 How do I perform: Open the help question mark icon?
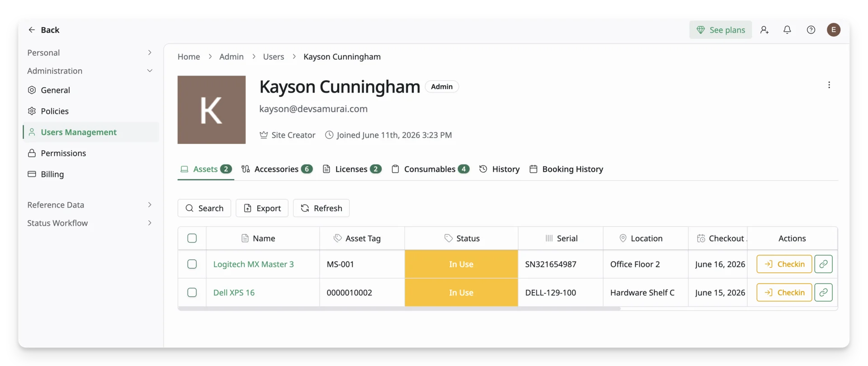pyautogui.click(x=811, y=30)
